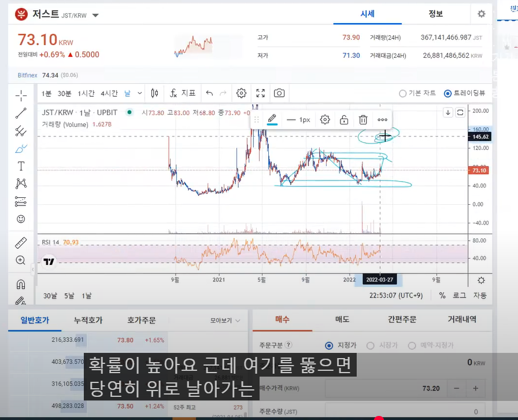
Task: Take a chart snapshot with camera icon
Action: point(279,93)
